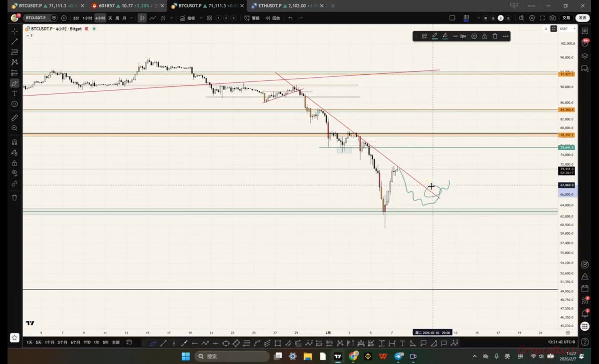The height and width of the screenshot is (364, 599).
Task: Open the 警报 alert creator
Action: click(x=252, y=18)
